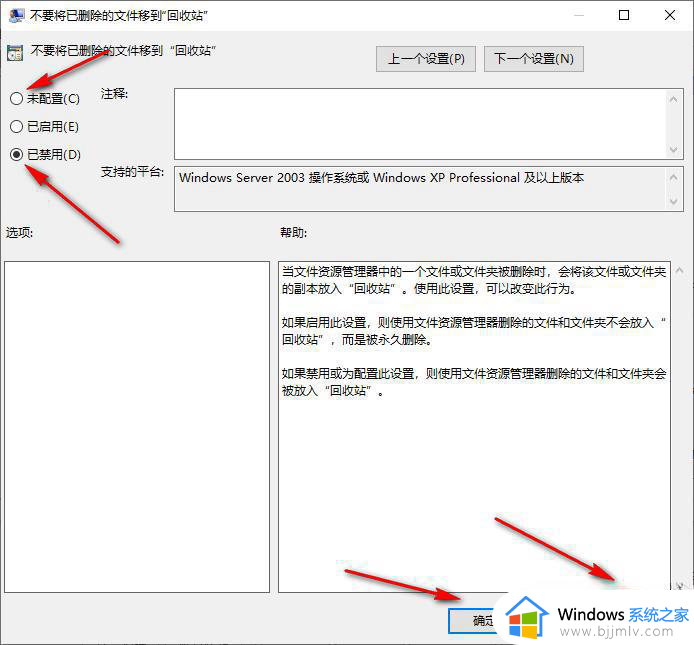This screenshot has height=645, width=694.
Task: Click the 支持的平台: label
Action: pyautogui.click(x=132, y=172)
